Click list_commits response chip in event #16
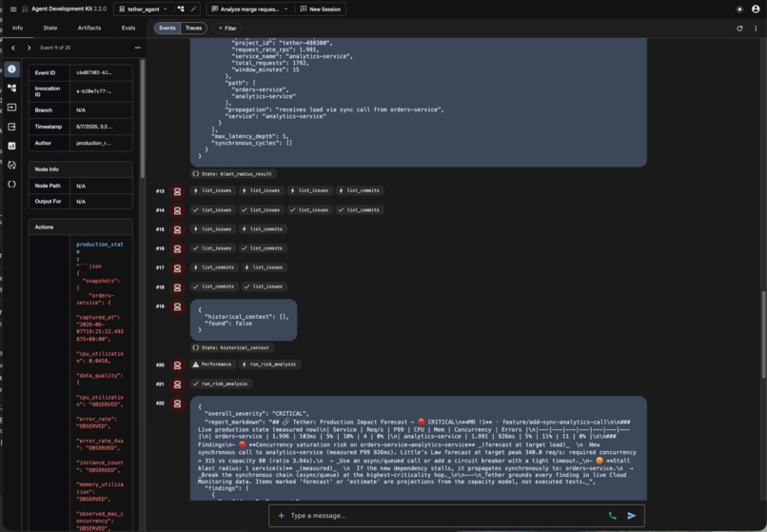The width and height of the screenshot is (767, 532). point(263,248)
